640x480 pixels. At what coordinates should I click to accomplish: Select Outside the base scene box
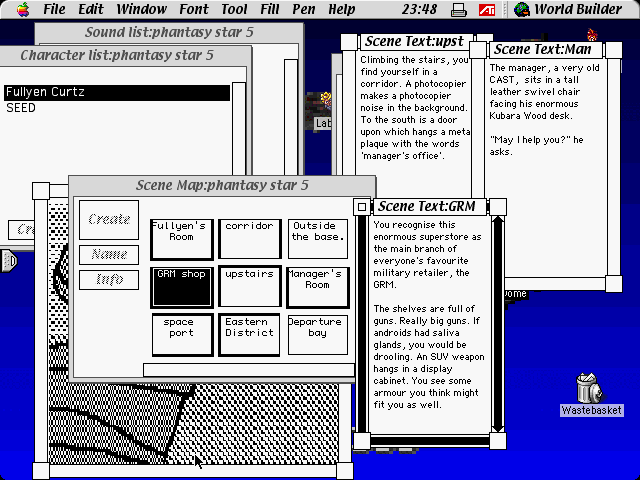point(318,239)
